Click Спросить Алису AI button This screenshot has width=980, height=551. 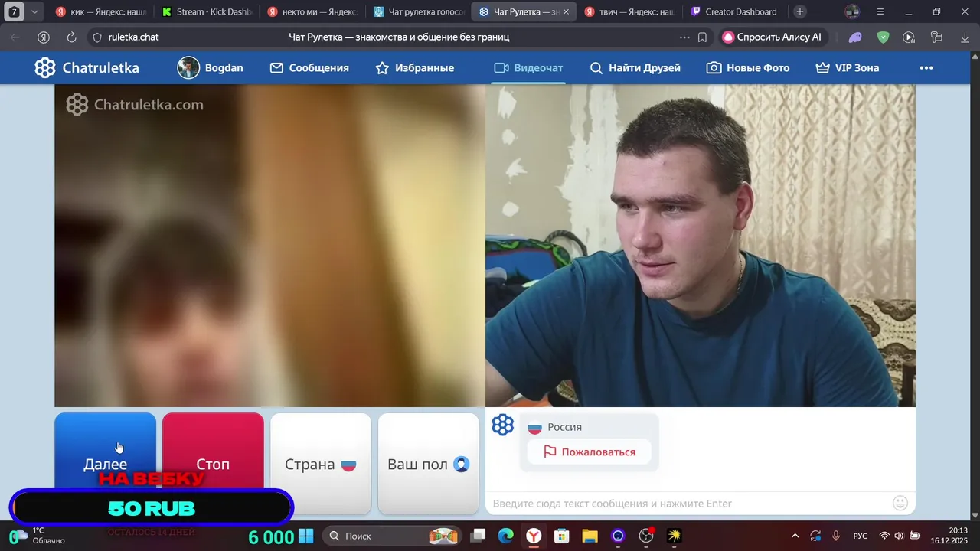(x=772, y=37)
